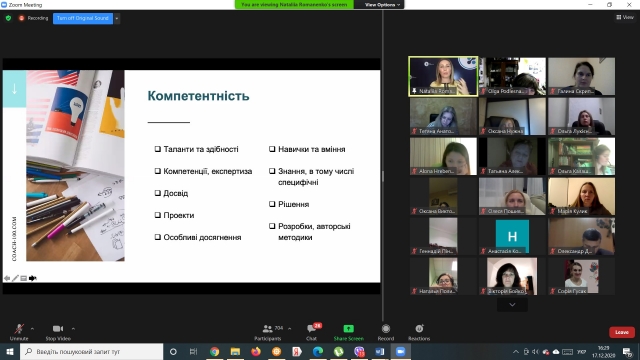Show next gallery page with down chevron
The width and height of the screenshot is (640, 360).
(x=512, y=304)
